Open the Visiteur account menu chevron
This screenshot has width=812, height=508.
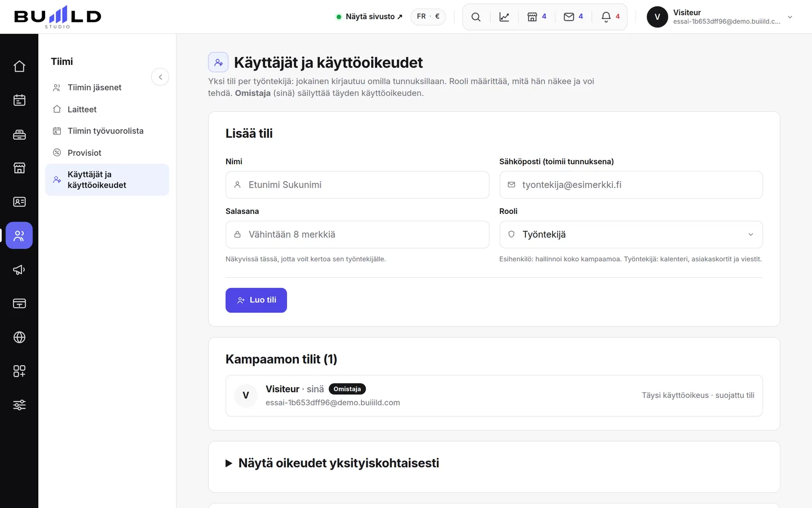point(790,17)
